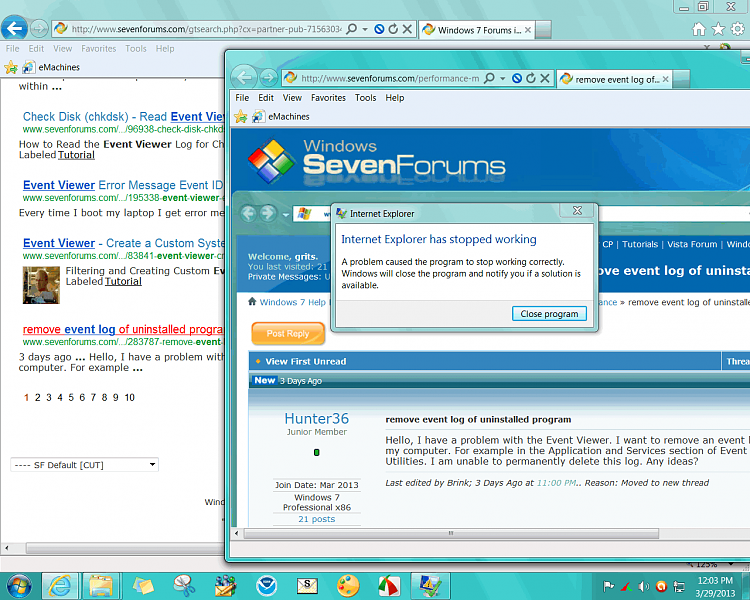
Task: Click refresh icon in rear IE address bar
Action: tap(393, 29)
